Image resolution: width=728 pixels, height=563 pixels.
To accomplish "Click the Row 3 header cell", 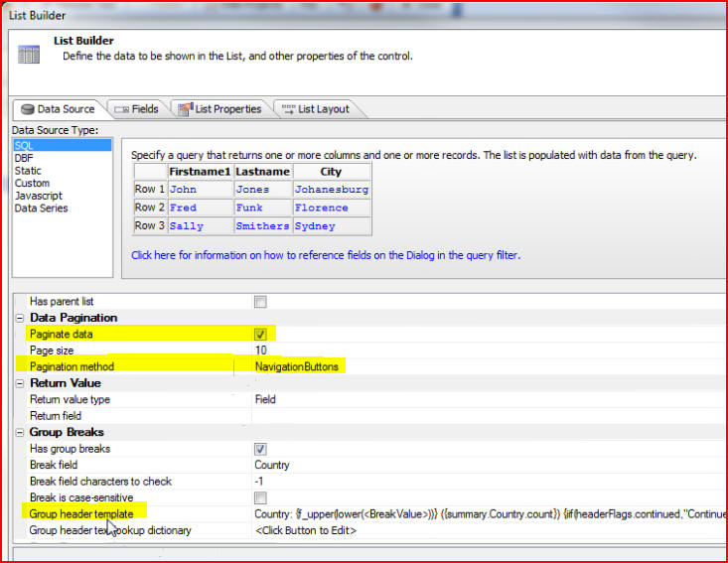I will 150,226.
